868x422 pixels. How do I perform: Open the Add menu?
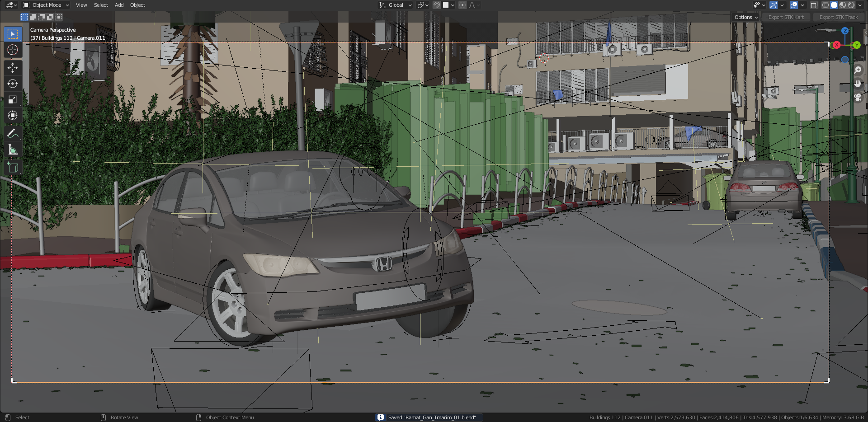(x=119, y=5)
